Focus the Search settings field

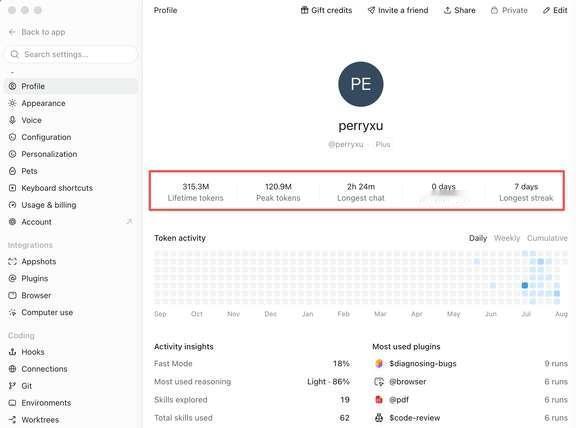point(71,54)
